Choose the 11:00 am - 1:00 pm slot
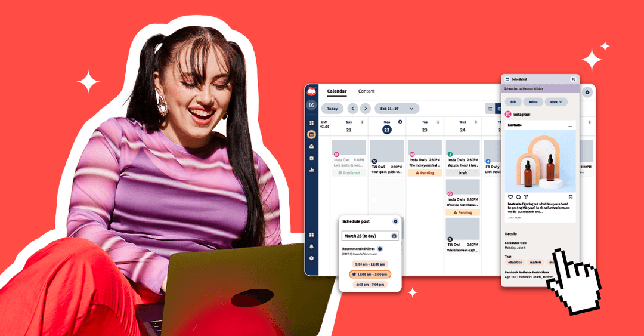The height and width of the screenshot is (336, 644). (x=370, y=275)
